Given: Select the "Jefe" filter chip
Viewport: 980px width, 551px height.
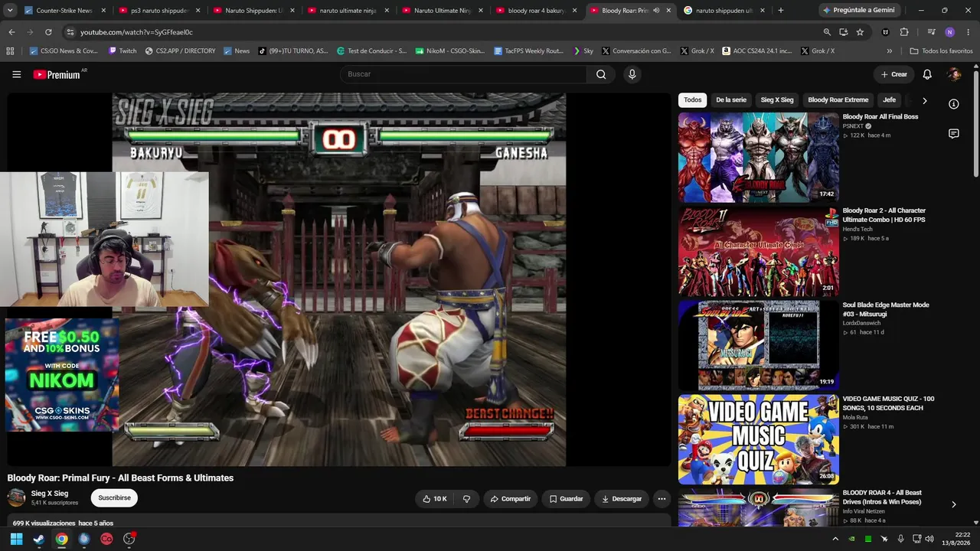Looking at the screenshot, I should pos(889,100).
